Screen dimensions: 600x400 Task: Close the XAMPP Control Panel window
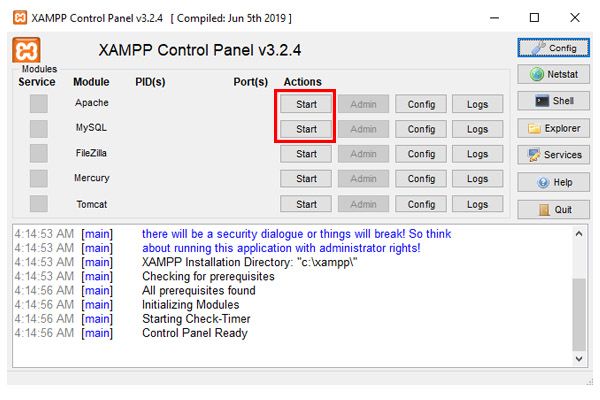tap(575, 18)
